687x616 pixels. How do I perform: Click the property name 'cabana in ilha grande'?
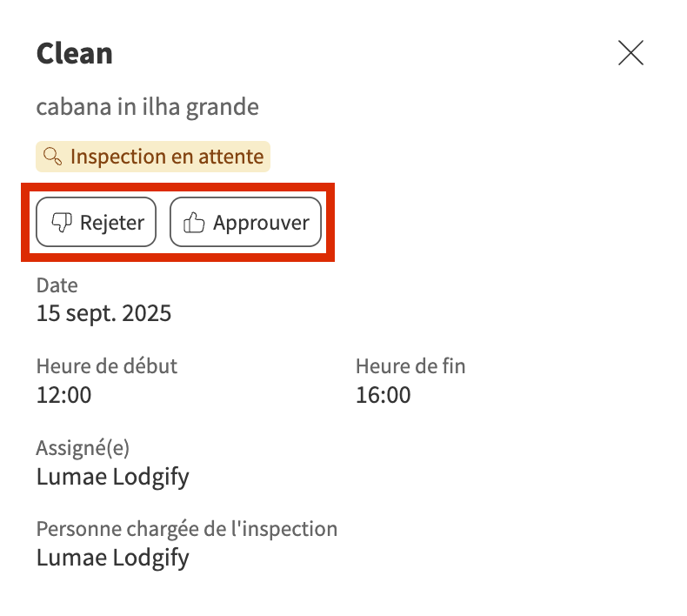(147, 108)
